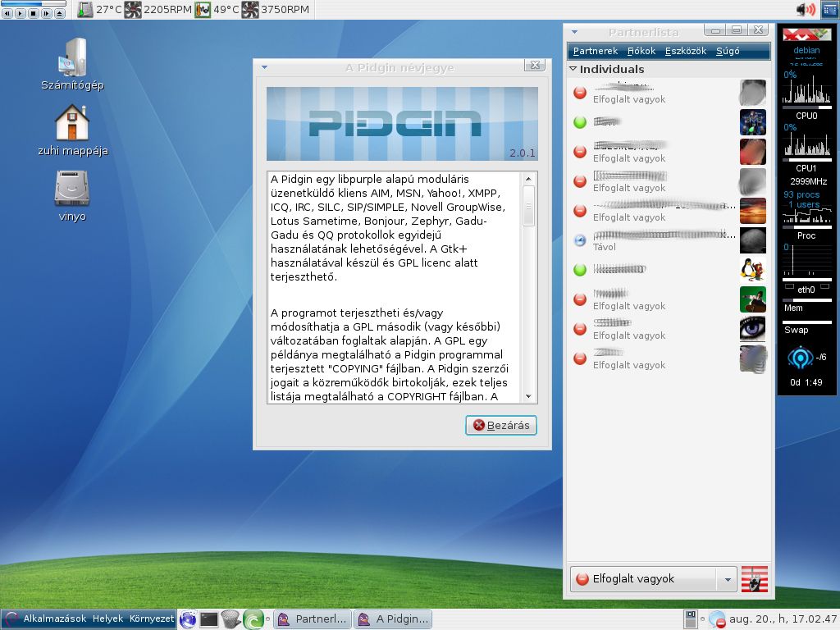Switch to Partnerl... taskbar window button
The width and height of the screenshot is (840, 630).
pyautogui.click(x=313, y=619)
